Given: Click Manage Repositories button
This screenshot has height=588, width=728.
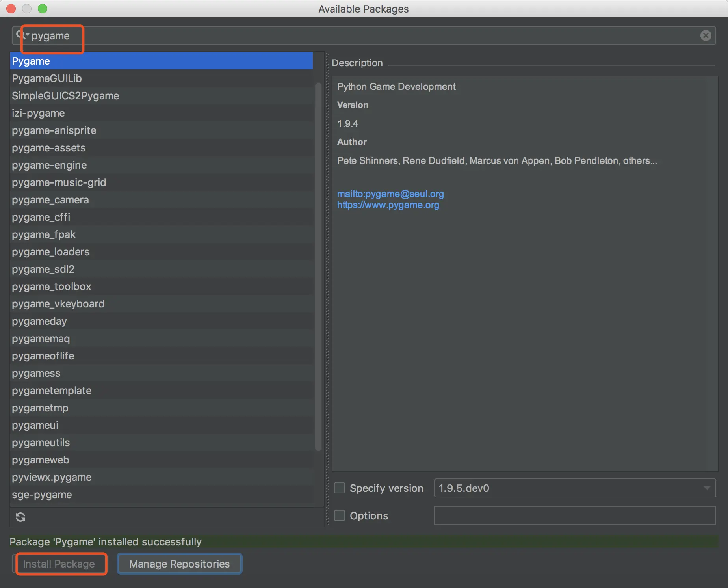Looking at the screenshot, I should 180,564.
